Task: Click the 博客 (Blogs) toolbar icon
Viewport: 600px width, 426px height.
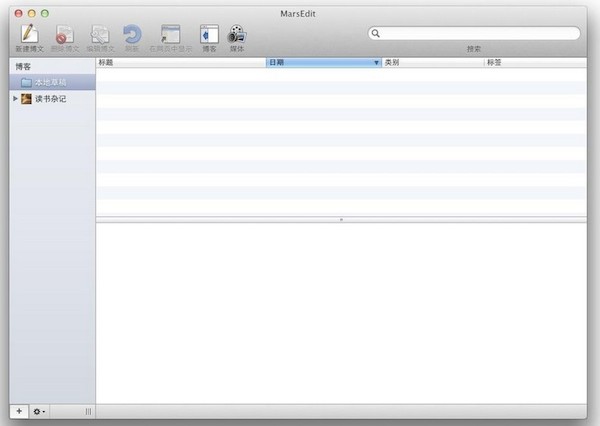Action: 209,34
